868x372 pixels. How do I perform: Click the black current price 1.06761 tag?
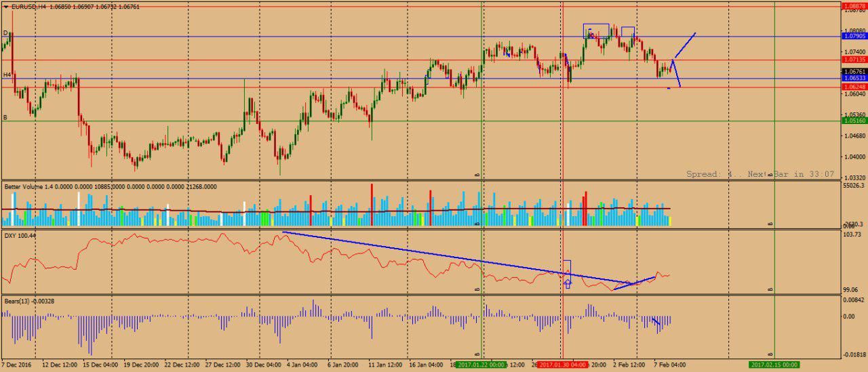tap(854, 71)
